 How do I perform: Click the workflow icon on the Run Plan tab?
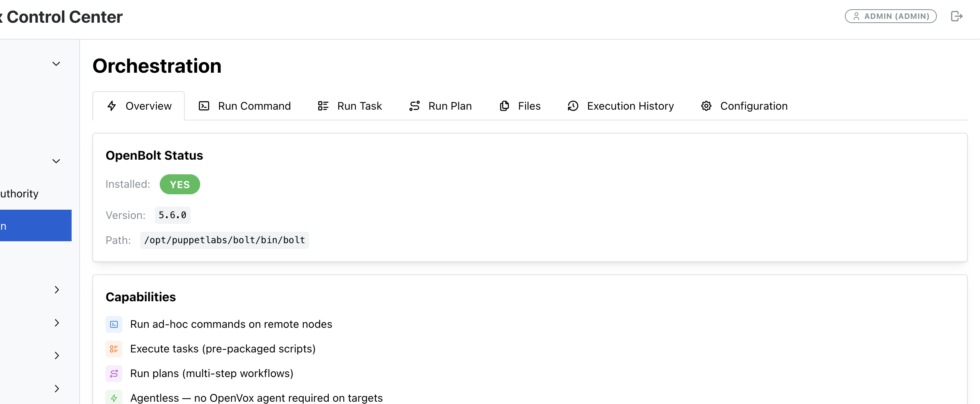click(x=415, y=106)
